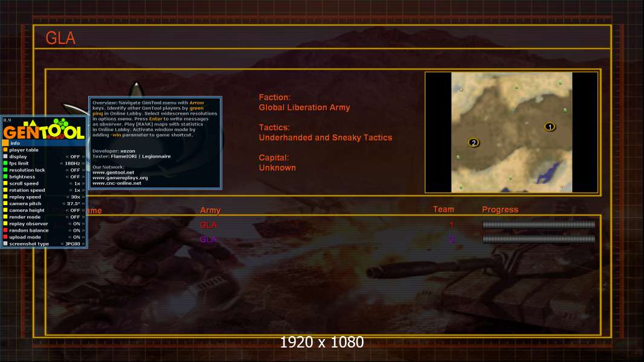Image resolution: width=644 pixels, height=362 pixels.
Task: Select the scroll speed menu label
Action: (x=24, y=183)
